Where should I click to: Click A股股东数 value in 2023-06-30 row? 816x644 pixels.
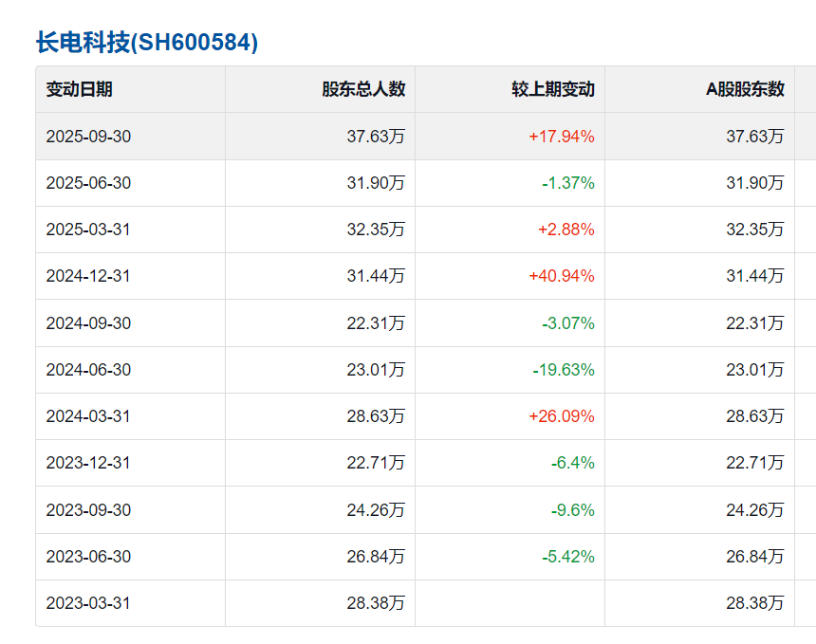point(755,557)
